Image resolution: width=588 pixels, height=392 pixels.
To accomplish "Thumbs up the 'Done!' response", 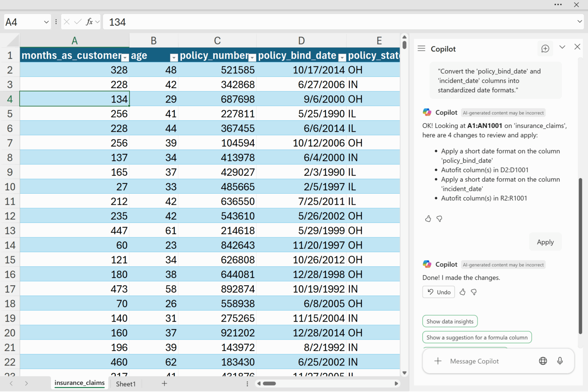I will coord(462,292).
